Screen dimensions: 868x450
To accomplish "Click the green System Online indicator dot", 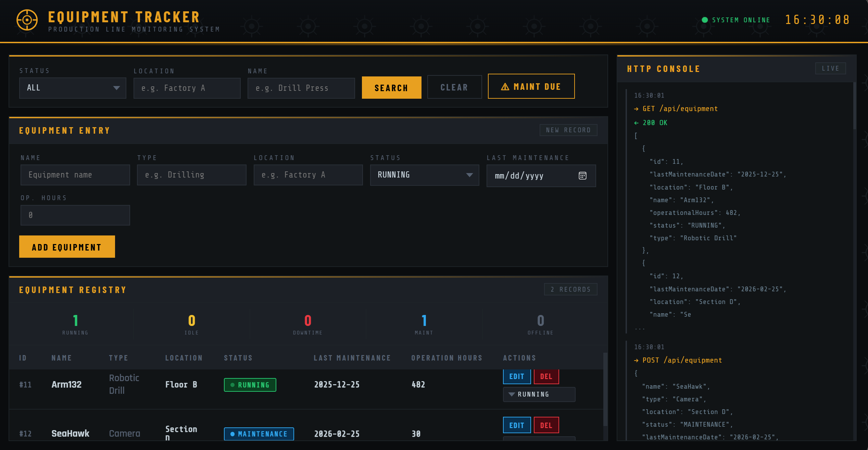I will click(x=705, y=20).
